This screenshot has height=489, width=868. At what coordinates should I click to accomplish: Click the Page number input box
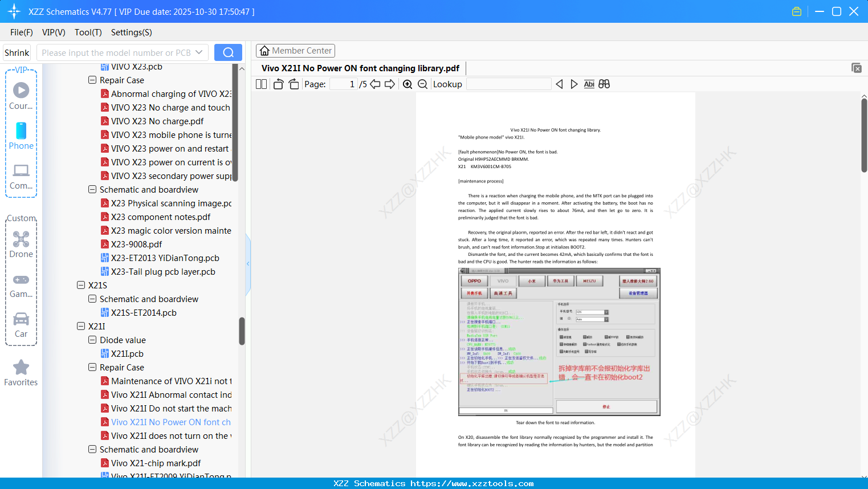pyautogui.click(x=343, y=84)
